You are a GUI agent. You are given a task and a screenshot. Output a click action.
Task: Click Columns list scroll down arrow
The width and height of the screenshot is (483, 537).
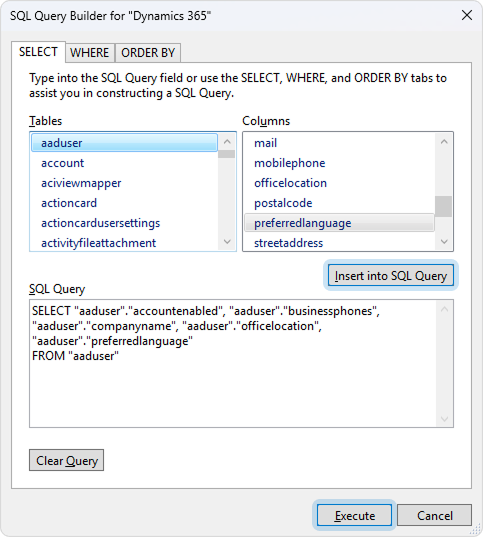444,242
